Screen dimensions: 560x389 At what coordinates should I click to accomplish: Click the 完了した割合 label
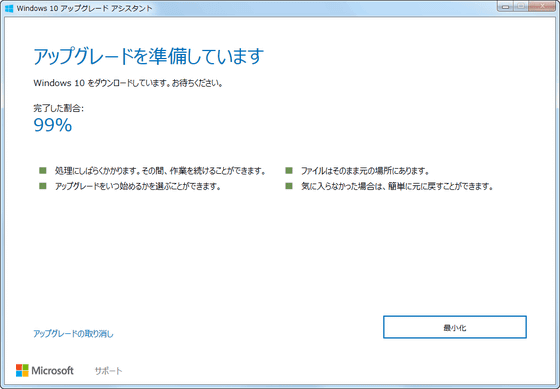click(x=59, y=108)
